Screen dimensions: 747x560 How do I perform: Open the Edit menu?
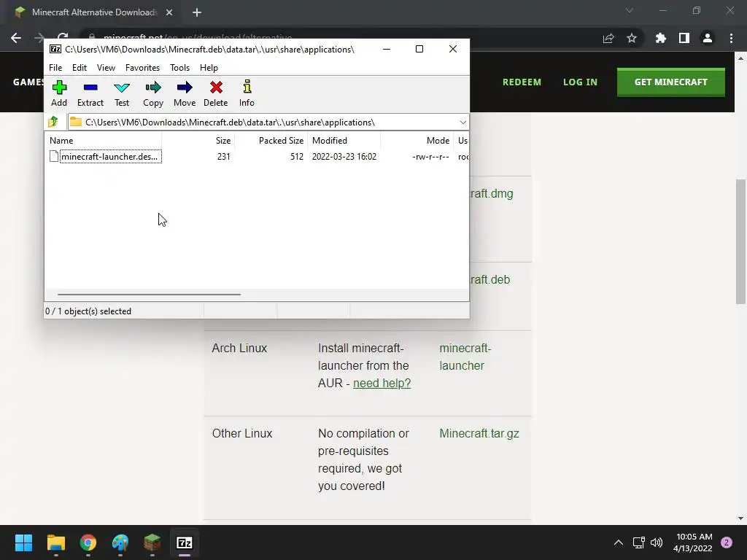[79, 68]
